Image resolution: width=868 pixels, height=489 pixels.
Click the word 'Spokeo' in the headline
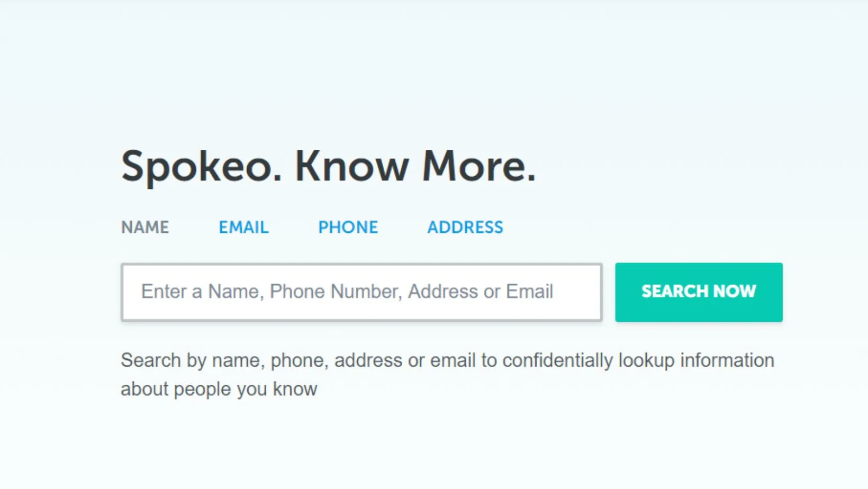tap(201, 167)
